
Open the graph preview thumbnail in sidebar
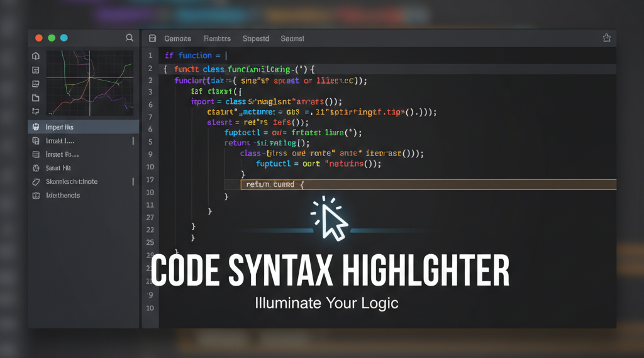coord(89,83)
